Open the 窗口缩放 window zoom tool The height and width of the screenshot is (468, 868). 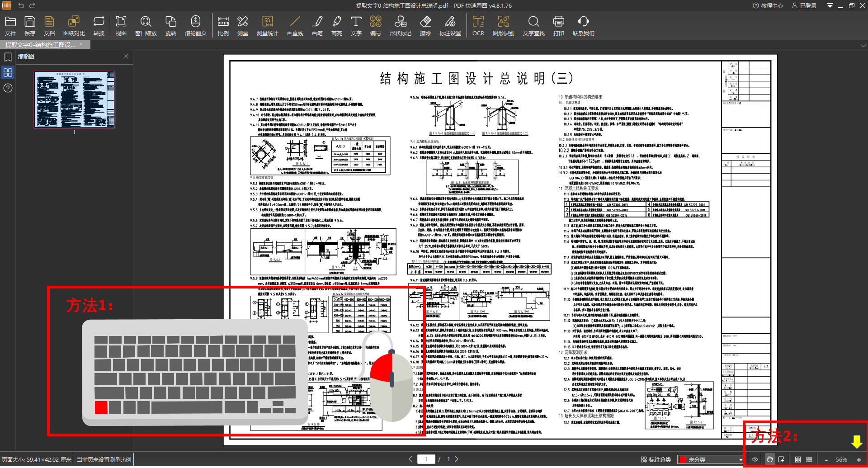coord(146,26)
